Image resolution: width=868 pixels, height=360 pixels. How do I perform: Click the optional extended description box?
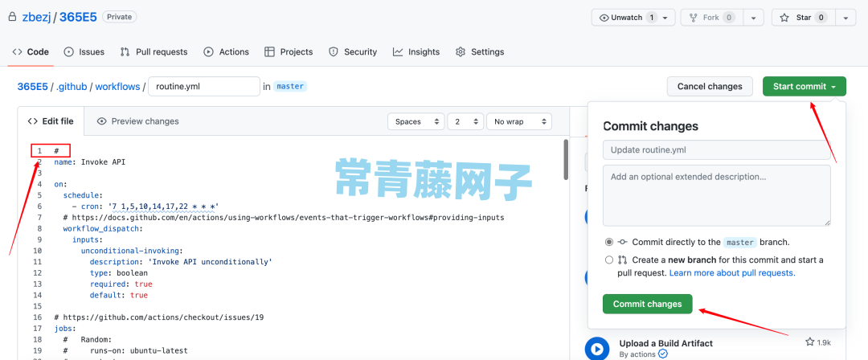[x=717, y=195]
